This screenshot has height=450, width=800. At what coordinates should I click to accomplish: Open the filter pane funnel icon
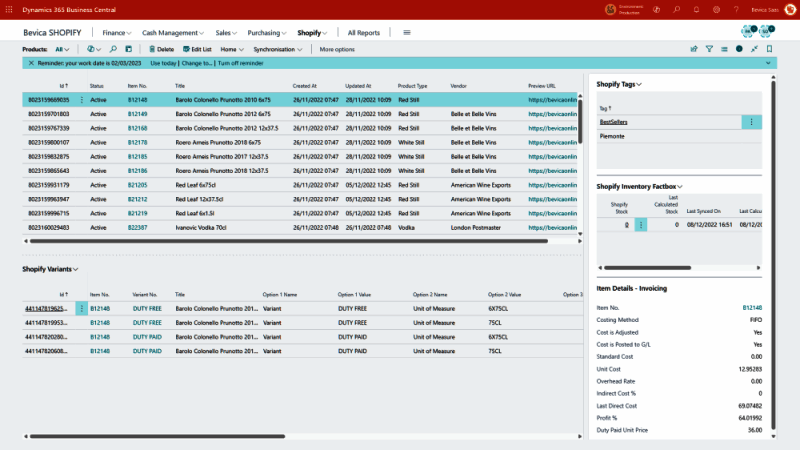[x=709, y=49]
